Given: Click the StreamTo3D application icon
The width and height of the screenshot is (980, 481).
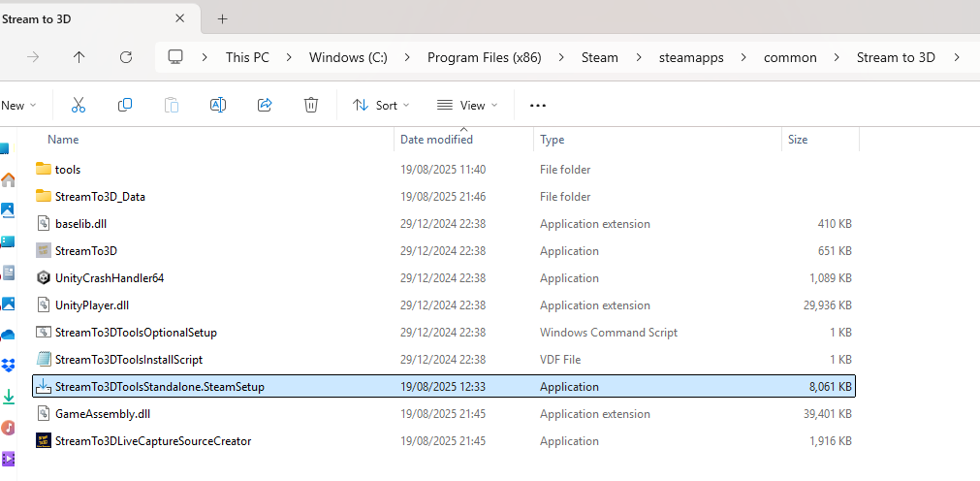Looking at the screenshot, I should point(43,251).
